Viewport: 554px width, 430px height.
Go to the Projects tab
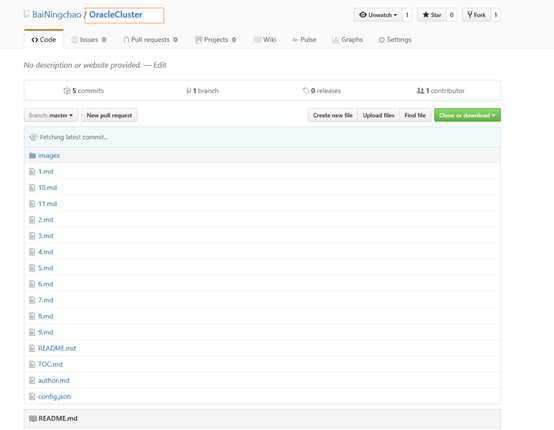[x=216, y=40]
